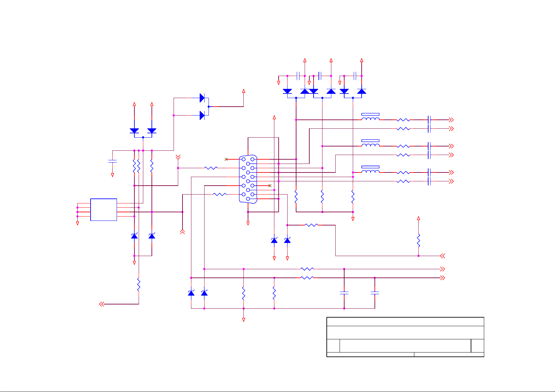This screenshot has width=555, height=392.
Task: Click the rectangular eight-pin IC block
Action: (104, 210)
